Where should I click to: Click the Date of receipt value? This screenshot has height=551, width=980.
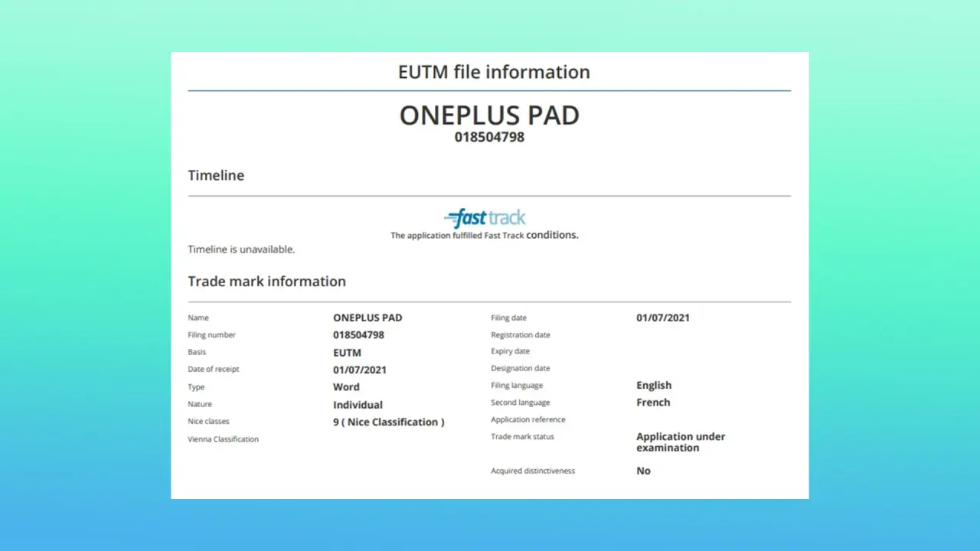pos(360,370)
